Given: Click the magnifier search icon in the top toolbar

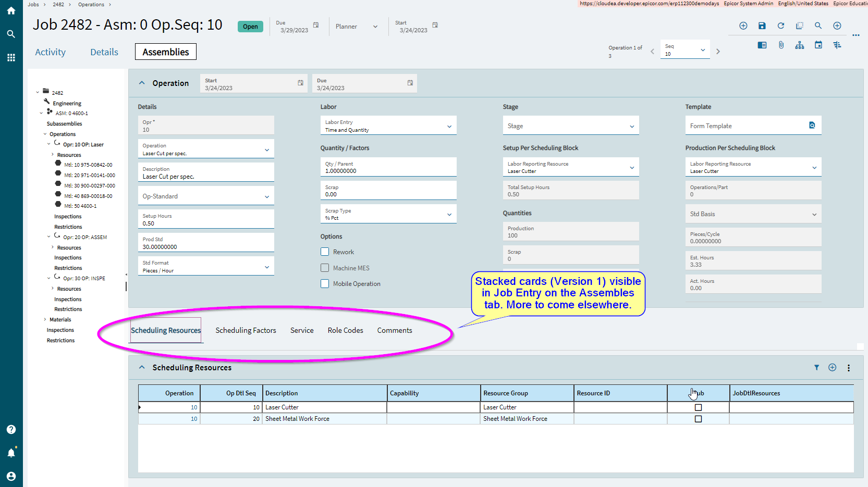Looking at the screenshot, I should point(818,26).
